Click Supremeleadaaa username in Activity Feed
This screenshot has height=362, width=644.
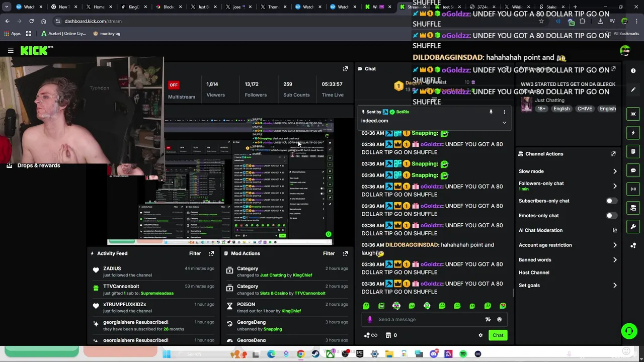157,293
